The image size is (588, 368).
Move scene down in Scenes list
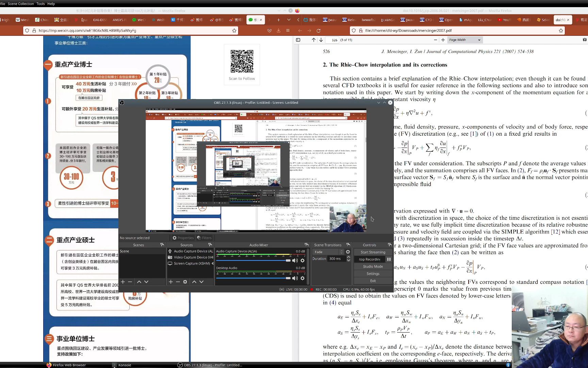click(x=146, y=282)
